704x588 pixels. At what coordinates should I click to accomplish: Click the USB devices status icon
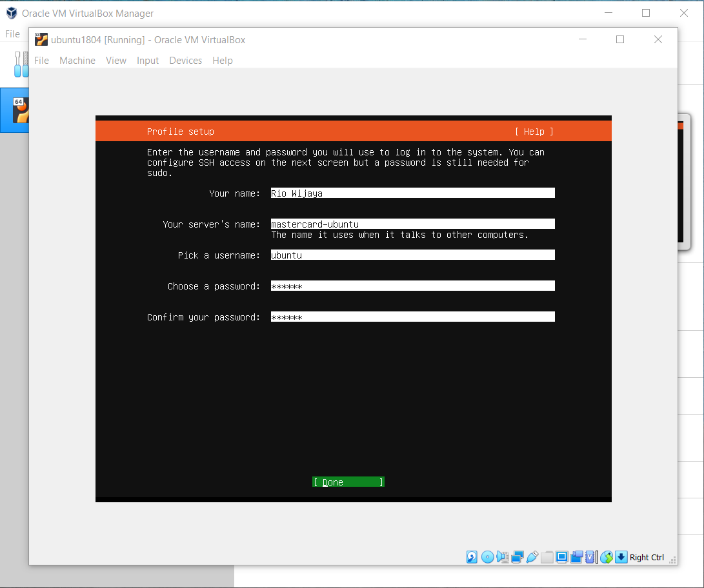pyautogui.click(x=532, y=557)
